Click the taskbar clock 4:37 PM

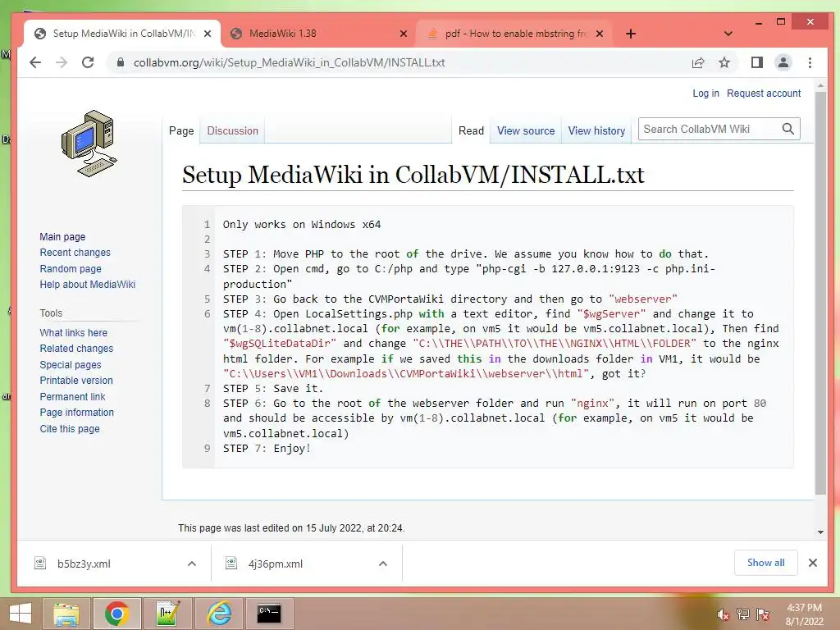click(804, 608)
